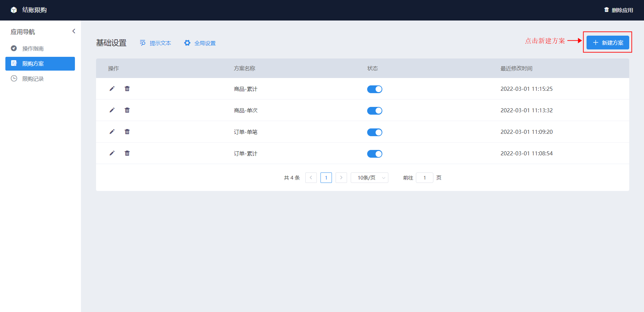Image resolution: width=644 pixels, height=312 pixels.
Task: Disable the 订单-单笔 status switch
Action: point(375,132)
